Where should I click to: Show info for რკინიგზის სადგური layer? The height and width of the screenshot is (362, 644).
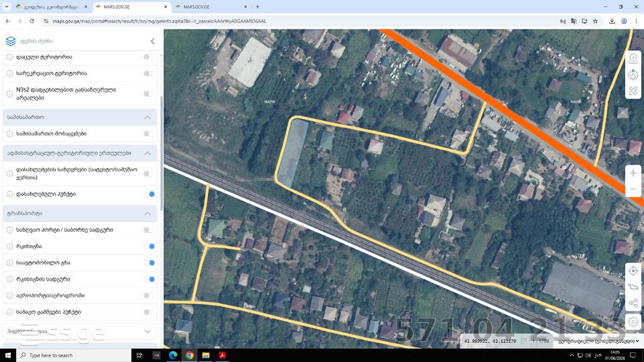(9, 279)
